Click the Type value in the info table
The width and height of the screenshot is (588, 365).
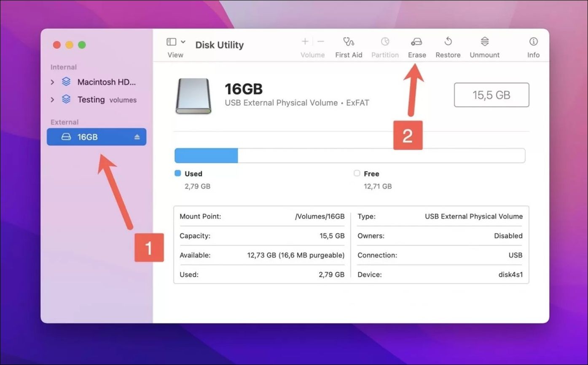(474, 216)
